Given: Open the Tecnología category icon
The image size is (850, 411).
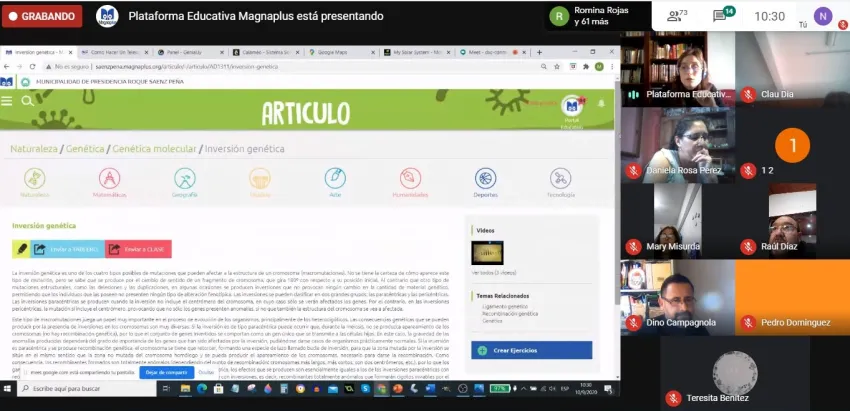Looking at the screenshot, I should (560, 178).
